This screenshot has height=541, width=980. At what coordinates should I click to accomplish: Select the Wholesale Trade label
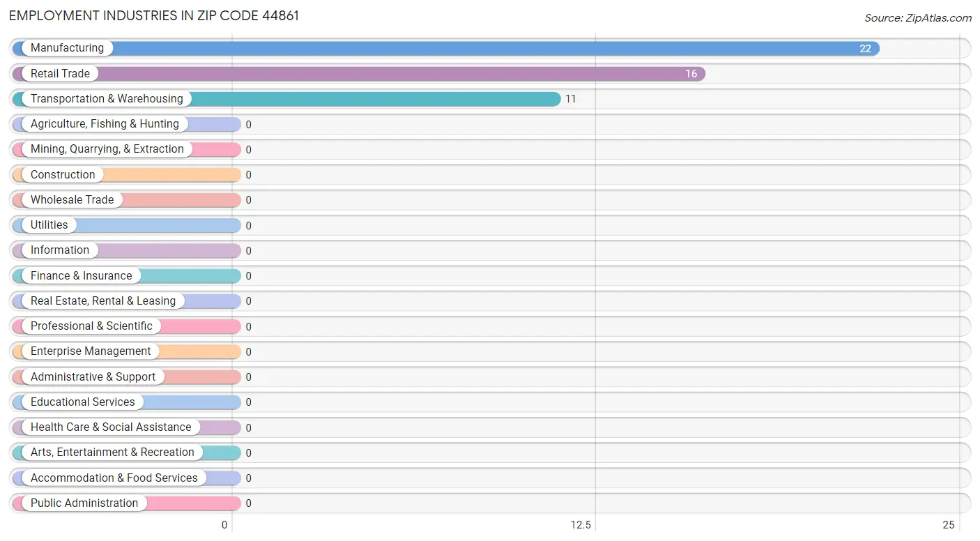tap(72, 200)
